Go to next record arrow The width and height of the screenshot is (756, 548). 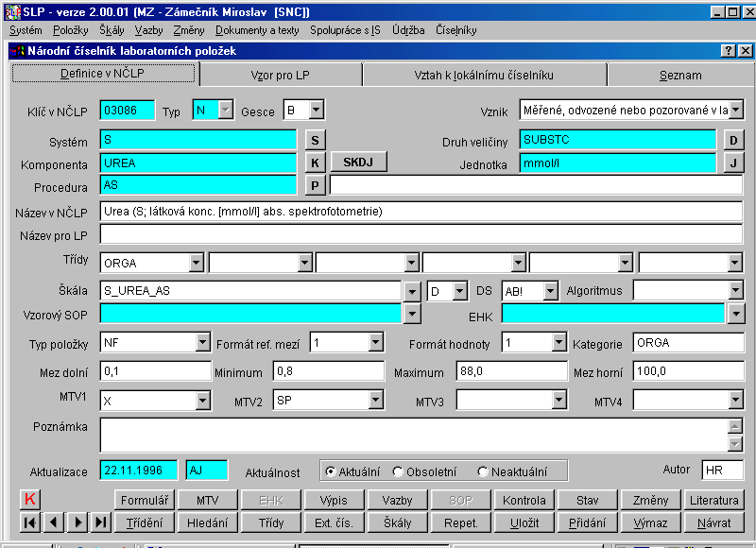tap(77, 522)
